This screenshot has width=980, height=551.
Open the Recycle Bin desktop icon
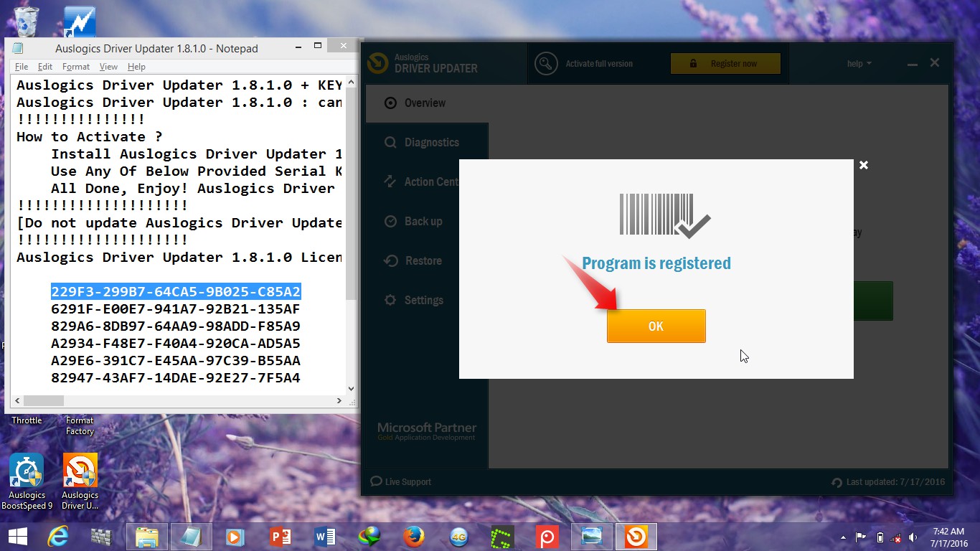pos(27,20)
